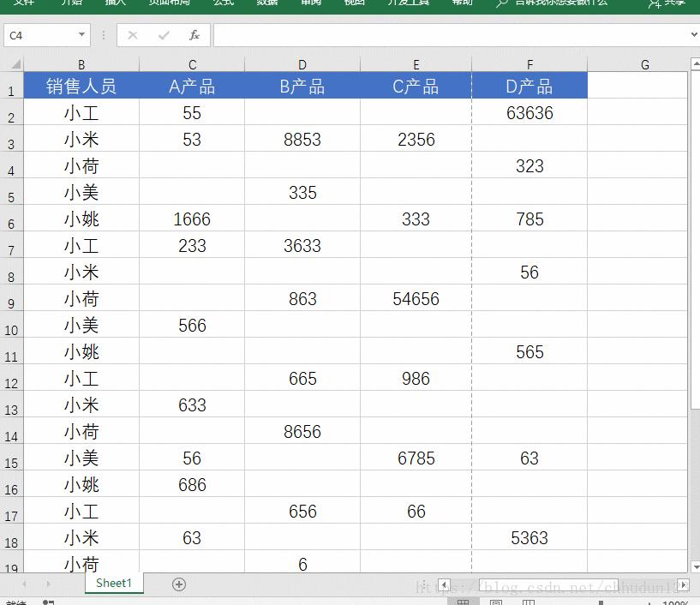
Task: Click the 100% zoom level indicator
Action: point(673,603)
